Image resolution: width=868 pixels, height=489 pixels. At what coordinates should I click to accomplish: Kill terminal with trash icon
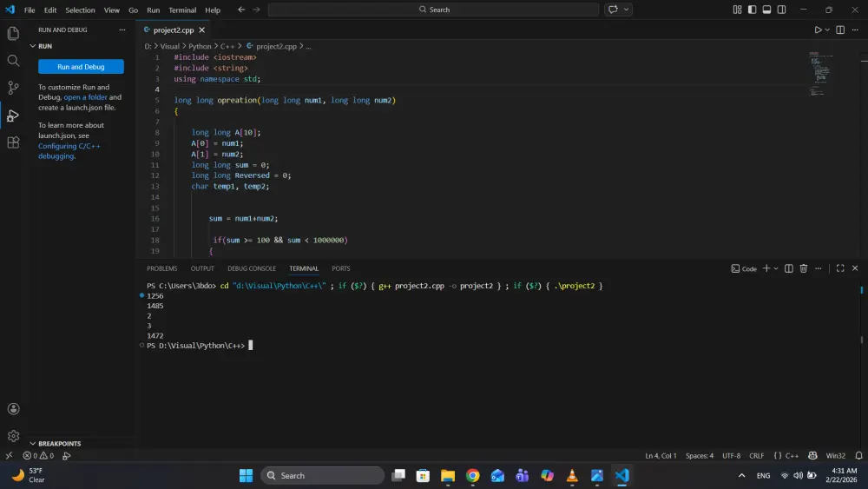click(803, 268)
